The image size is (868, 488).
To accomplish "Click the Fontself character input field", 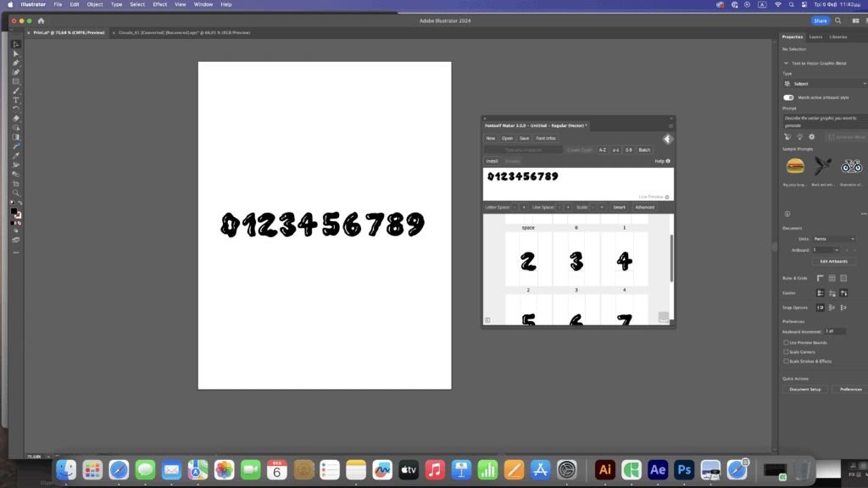I will pos(523,150).
